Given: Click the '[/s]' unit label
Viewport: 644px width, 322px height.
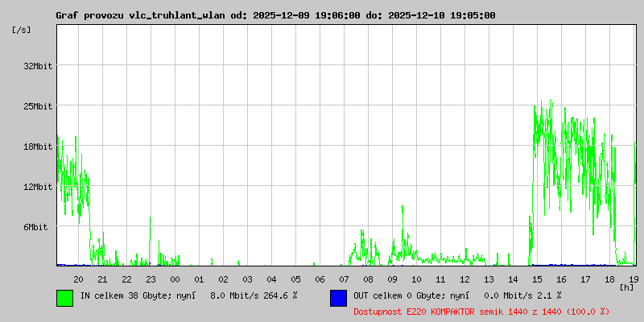Looking at the screenshot, I should pyautogui.click(x=22, y=30).
